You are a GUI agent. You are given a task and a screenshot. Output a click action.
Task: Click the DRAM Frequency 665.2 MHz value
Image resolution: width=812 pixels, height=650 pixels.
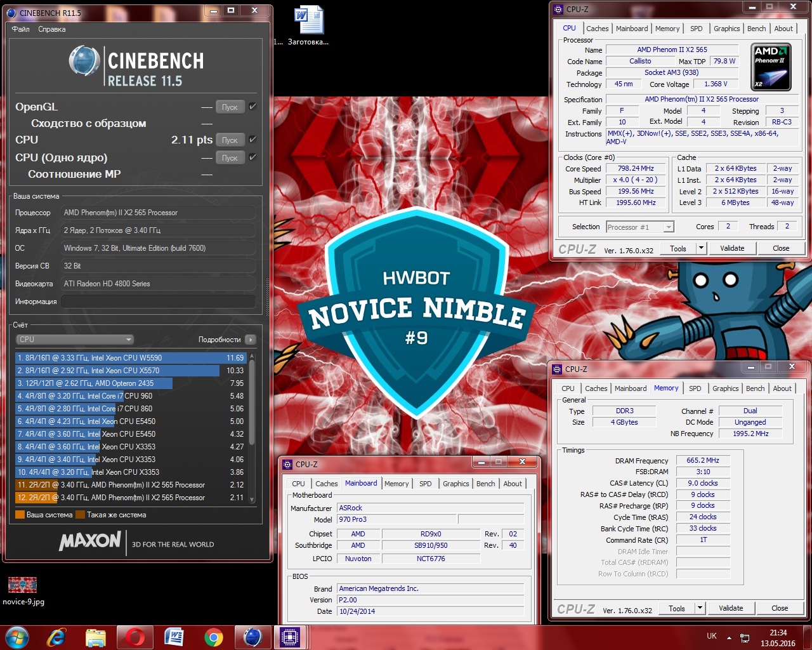(703, 461)
